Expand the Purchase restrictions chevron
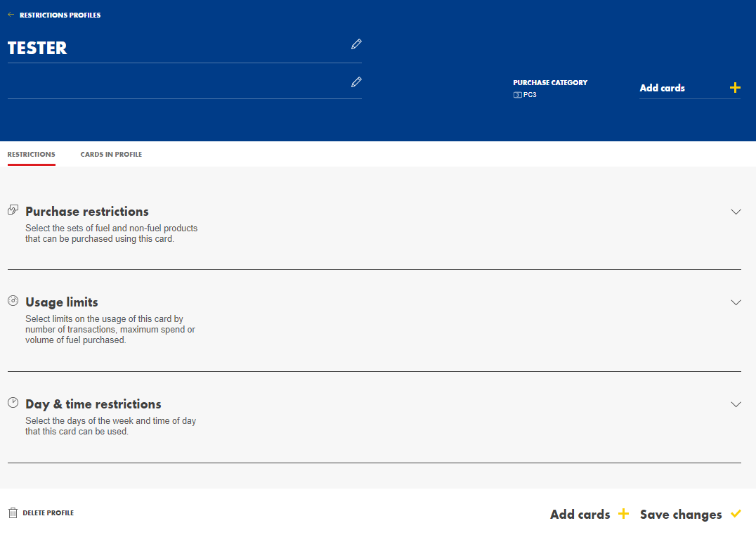Screen dimensions: 756x535 coord(736,212)
